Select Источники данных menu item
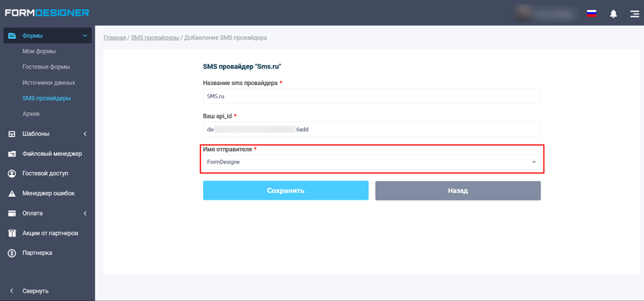The image size is (644, 301). 48,82
